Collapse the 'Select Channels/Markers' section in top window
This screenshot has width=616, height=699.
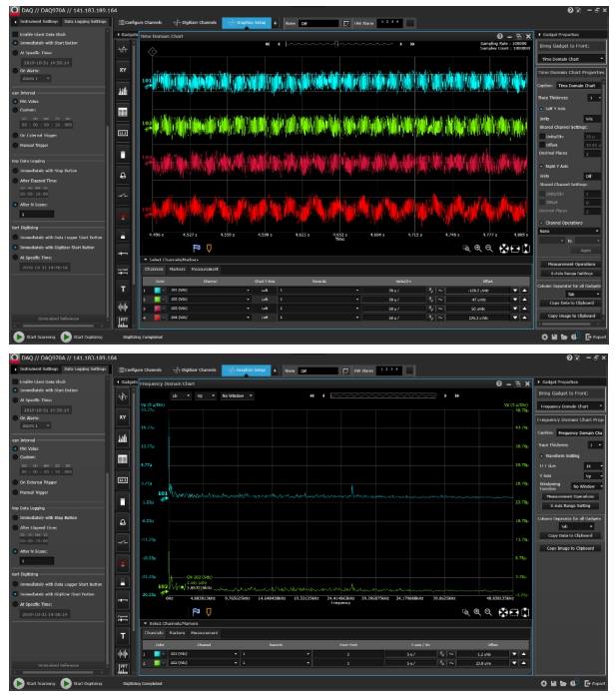pos(145,260)
